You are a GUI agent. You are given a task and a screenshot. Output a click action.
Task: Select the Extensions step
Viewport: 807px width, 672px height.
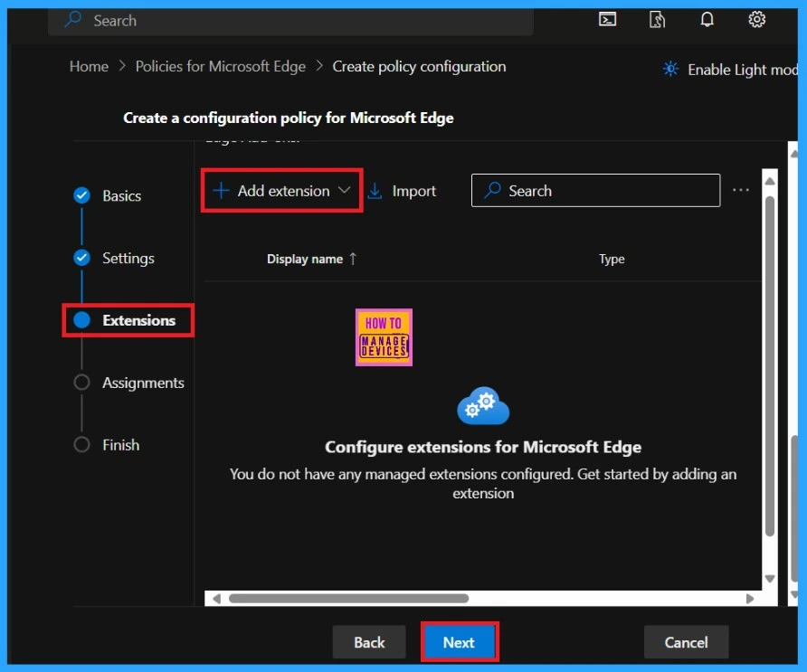point(125,320)
